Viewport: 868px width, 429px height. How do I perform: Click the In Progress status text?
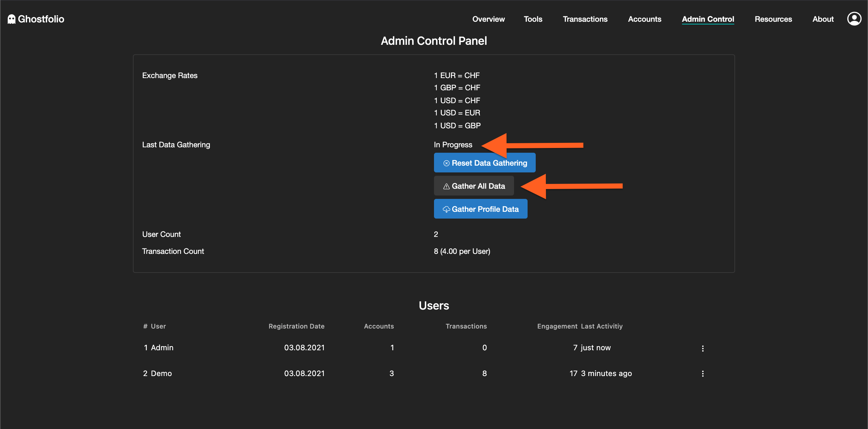453,145
